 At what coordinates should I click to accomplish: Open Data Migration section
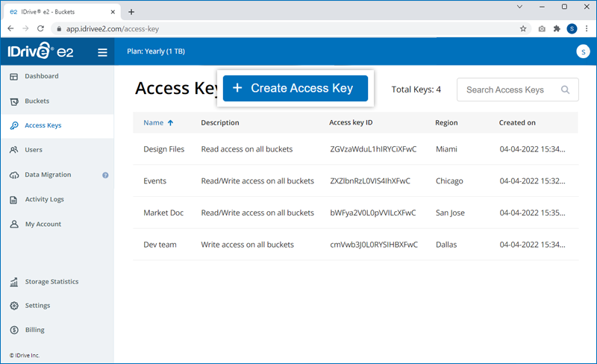tap(48, 175)
